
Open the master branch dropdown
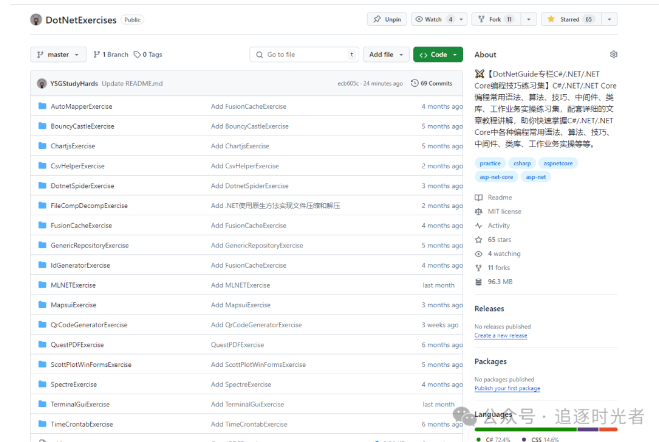tap(58, 55)
